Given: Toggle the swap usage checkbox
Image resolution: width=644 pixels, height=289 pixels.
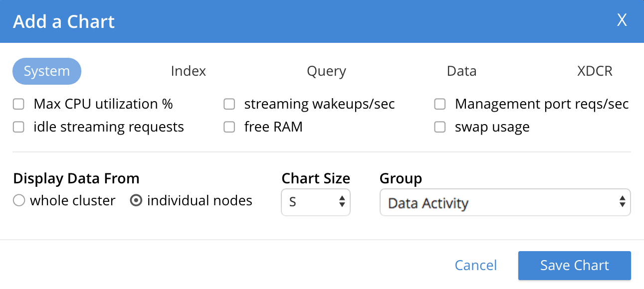Looking at the screenshot, I should point(440,127).
